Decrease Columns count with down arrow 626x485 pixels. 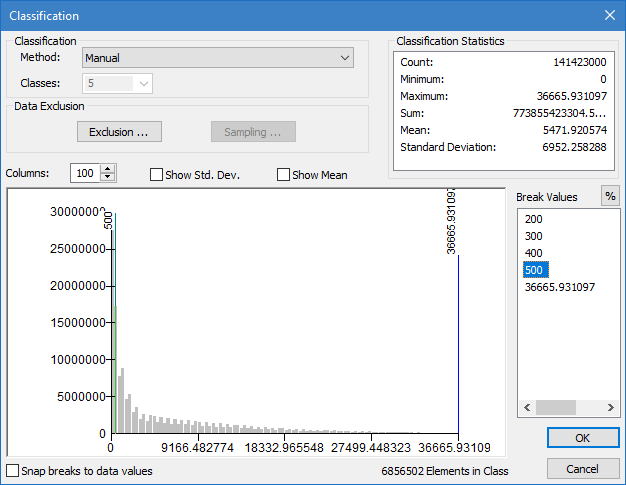[108, 178]
